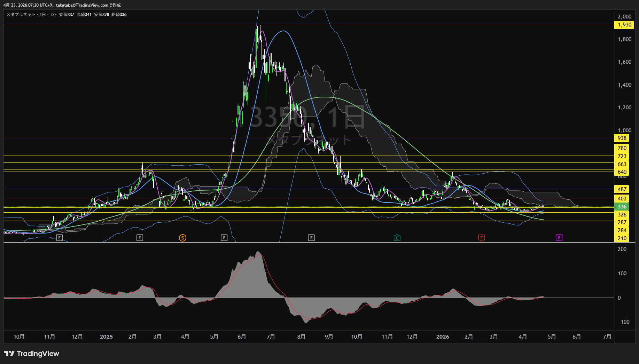The image size is (639, 364).
Task: Click the gray E marker near May 2025
Action: tap(224, 238)
